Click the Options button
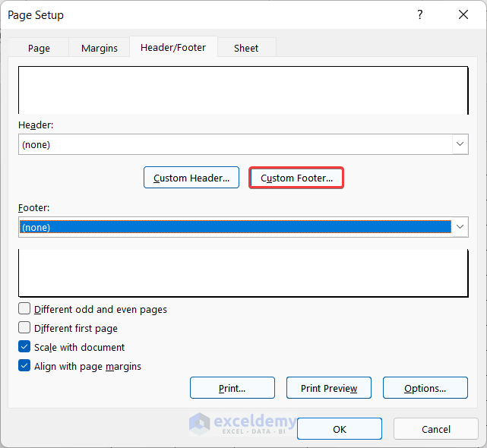 [x=425, y=388]
